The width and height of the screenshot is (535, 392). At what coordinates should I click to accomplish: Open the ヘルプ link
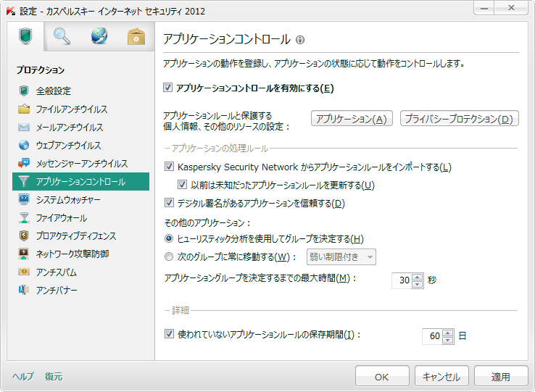(x=23, y=376)
